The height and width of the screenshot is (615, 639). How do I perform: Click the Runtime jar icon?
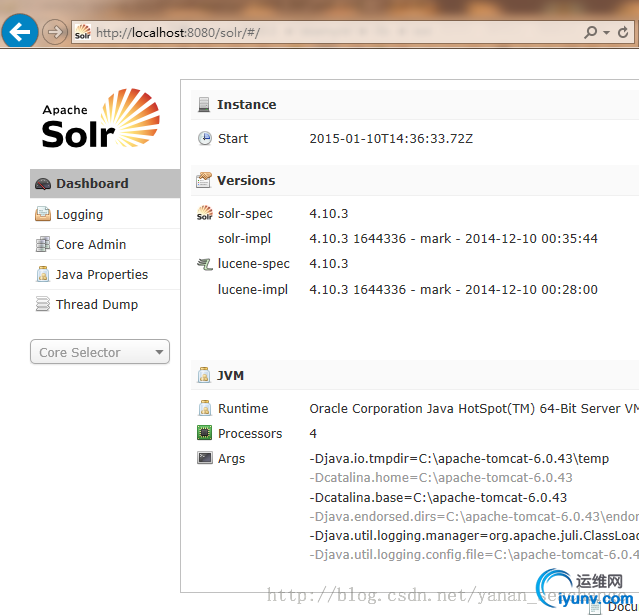pyautogui.click(x=205, y=408)
